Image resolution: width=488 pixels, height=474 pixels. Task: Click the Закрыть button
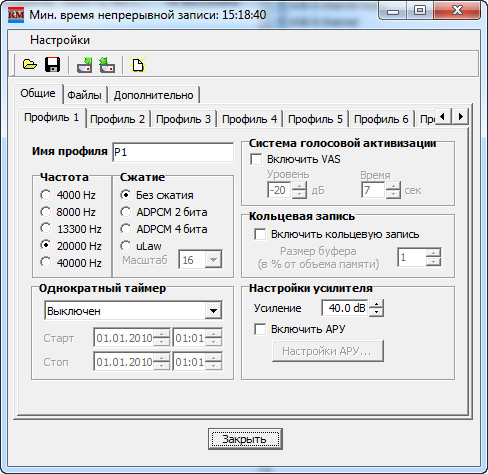pos(245,439)
